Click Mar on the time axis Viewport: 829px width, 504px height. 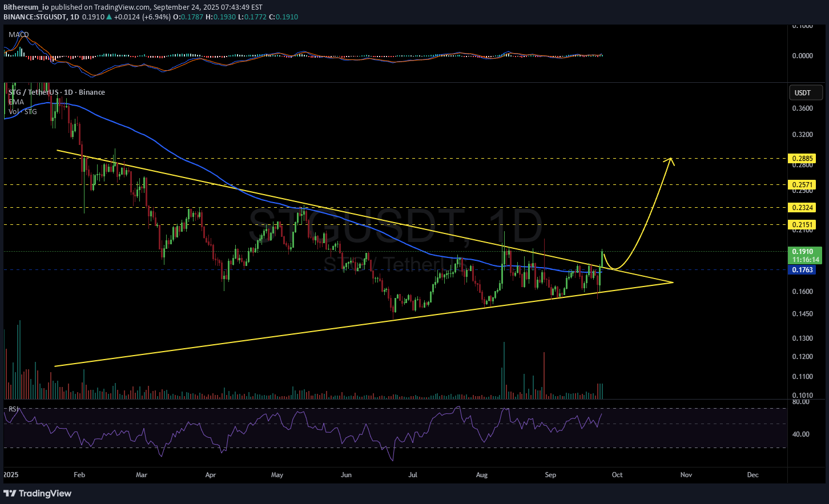point(142,475)
